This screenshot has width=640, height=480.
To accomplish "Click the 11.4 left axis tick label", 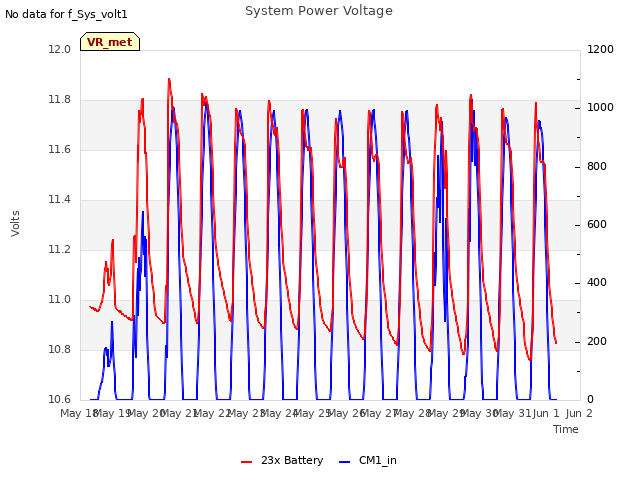I will (60, 200).
